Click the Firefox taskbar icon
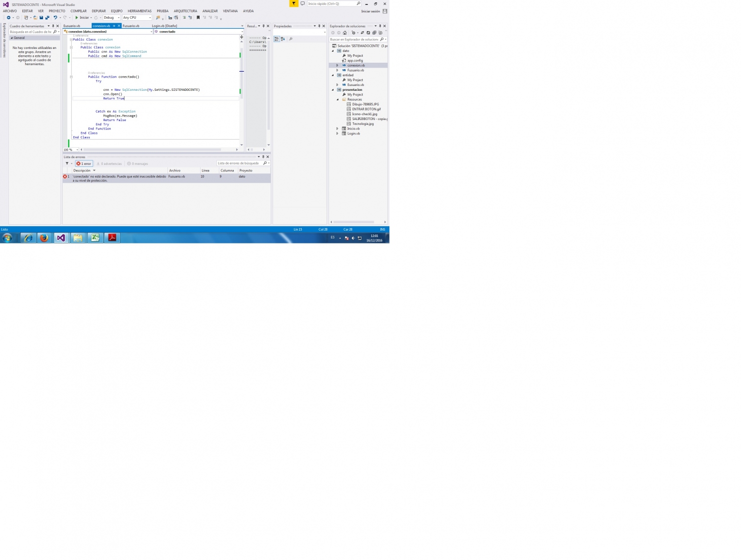The image size is (741, 560). pos(44,238)
